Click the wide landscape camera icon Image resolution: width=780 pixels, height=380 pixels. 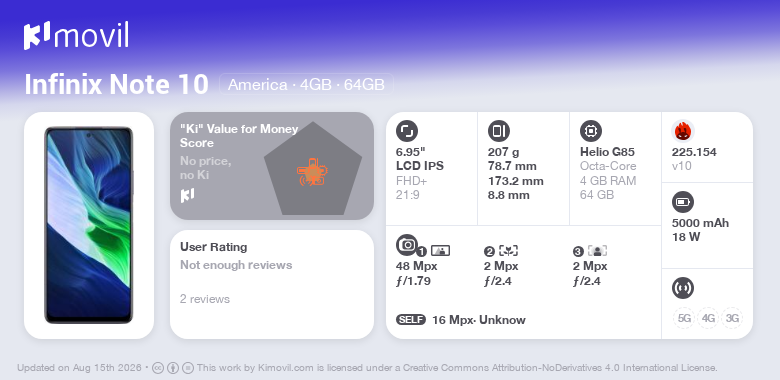point(440,251)
